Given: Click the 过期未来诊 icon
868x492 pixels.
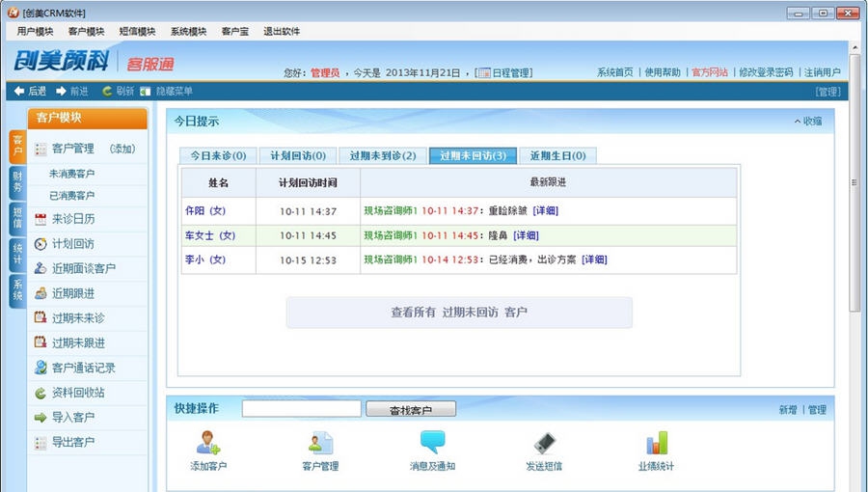Looking at the screenshot, I should tap(41, 317).
